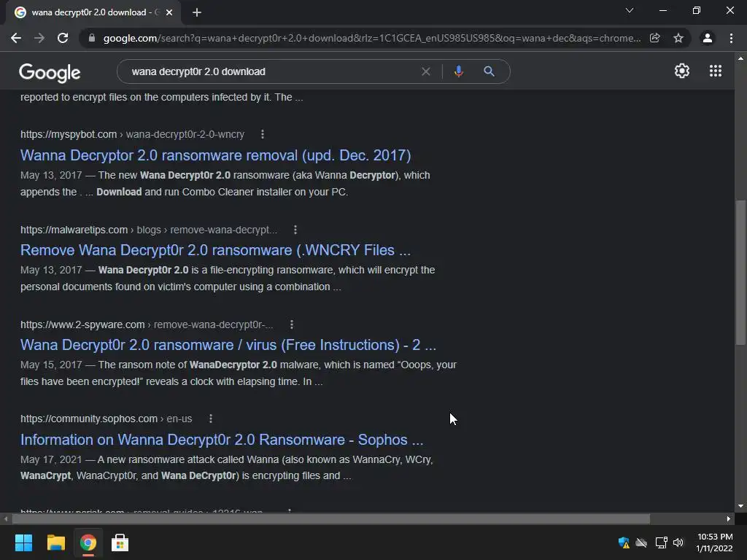
Task: Submit search with magnifier icon
Action: pos(489,71)
